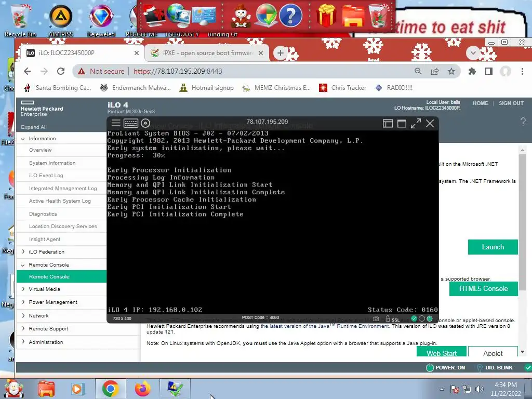Open Active Health System Log

[61, 201]
